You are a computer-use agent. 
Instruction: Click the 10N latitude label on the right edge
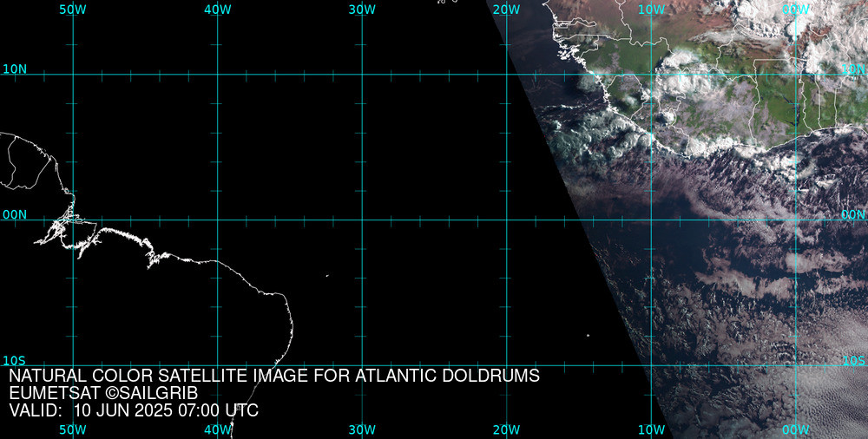[x=853, y=69]
